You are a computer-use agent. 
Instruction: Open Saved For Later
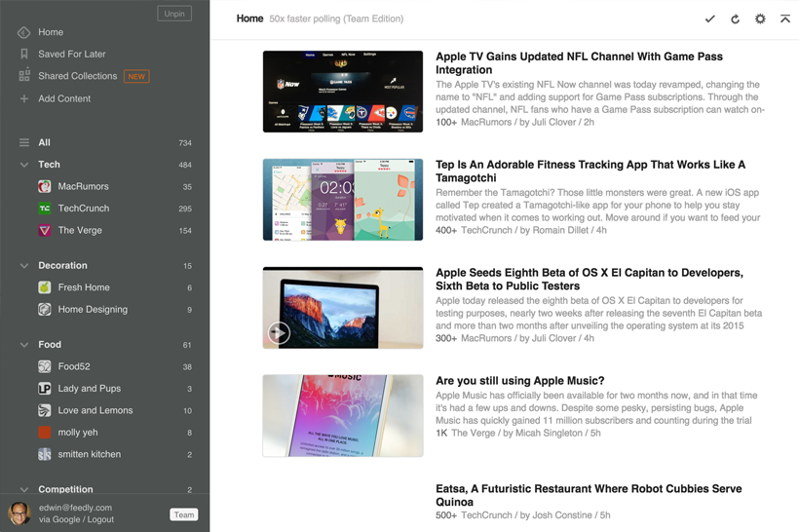pyautogui.click(x=72, y=54)
